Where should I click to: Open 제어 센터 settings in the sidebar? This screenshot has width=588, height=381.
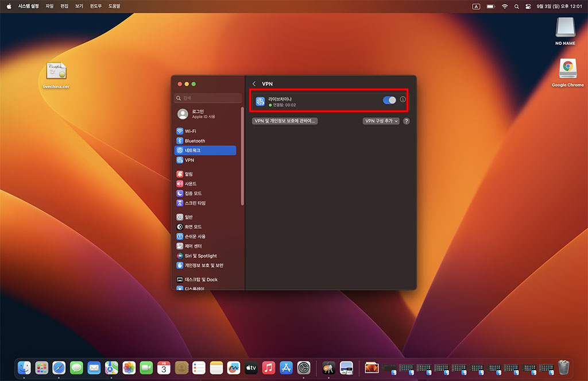pyautogui.click(x=206, y=246)
